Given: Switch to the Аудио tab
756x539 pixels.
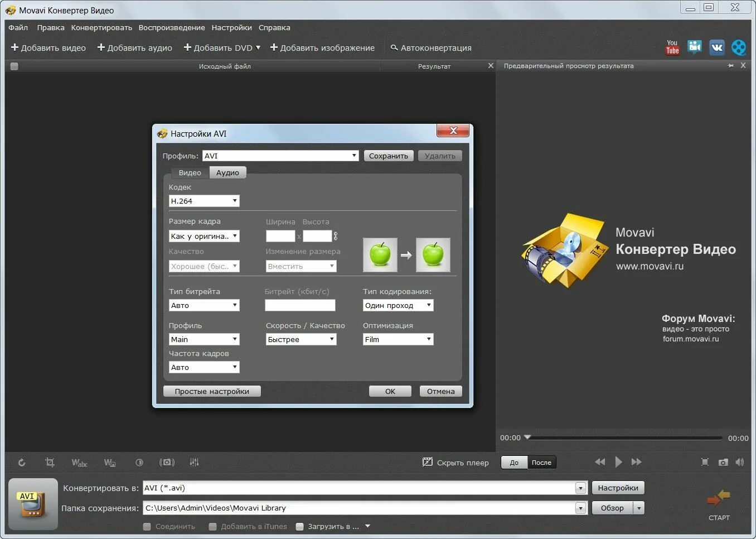Looking at the screenshot, I should 227,172.
